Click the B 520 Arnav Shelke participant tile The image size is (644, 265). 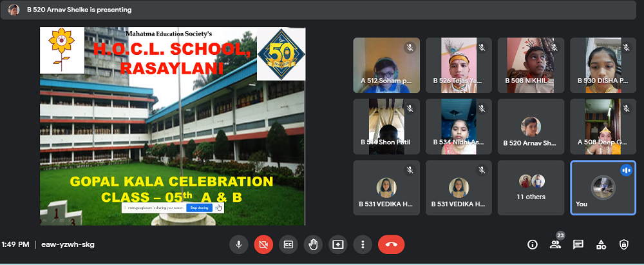click(x=531, y=126)
